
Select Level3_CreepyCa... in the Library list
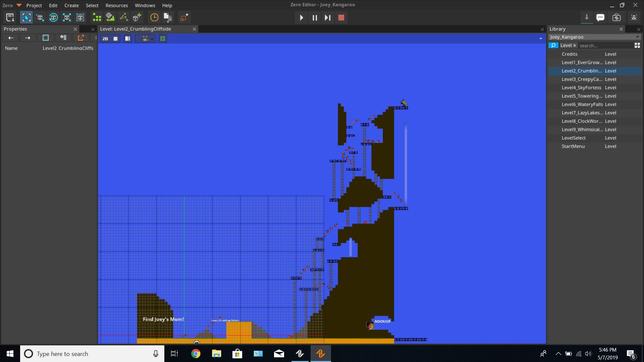pyautogui.click(x=582, y=79)
